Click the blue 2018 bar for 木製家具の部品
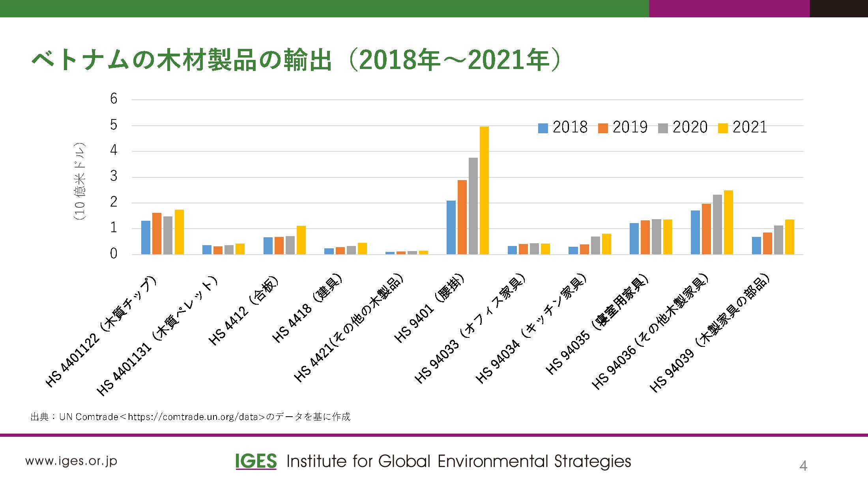868x488 pixels. click(x=756, y=246)
